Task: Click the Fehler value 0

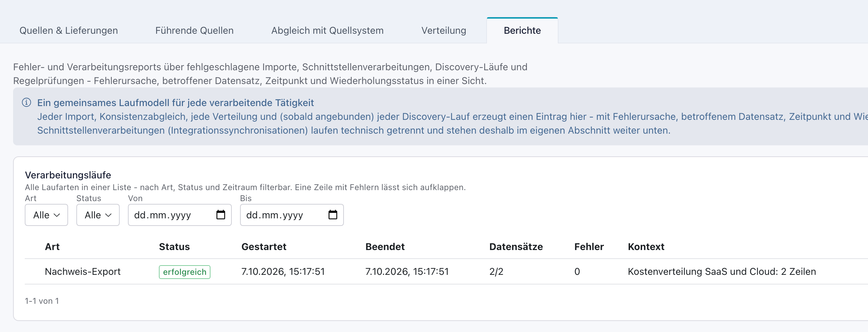Action: pyautogui.click(x=577, y=271)
